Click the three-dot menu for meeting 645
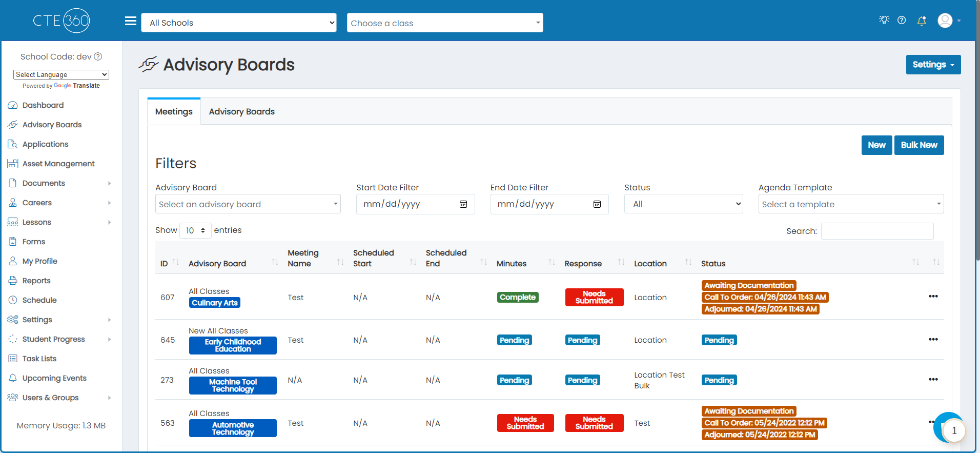 click(x=933, y=339)
